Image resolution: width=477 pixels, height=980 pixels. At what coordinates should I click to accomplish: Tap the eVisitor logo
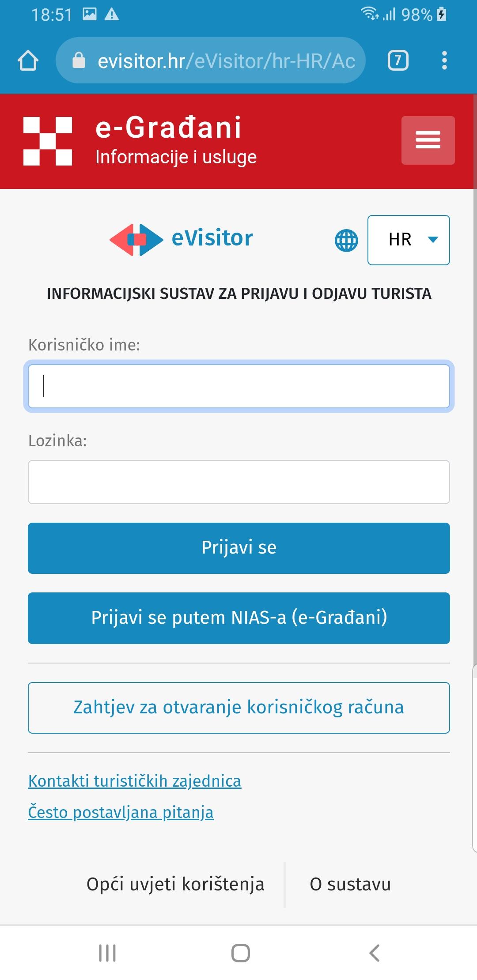pyautogui.click(x=181, y=239)
